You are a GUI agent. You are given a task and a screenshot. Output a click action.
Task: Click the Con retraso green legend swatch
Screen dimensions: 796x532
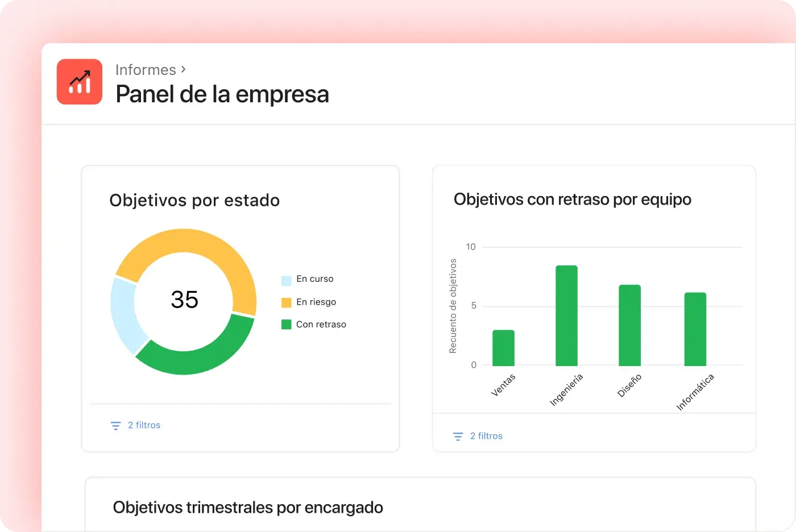pyautogui.click(x=287, y=325)
